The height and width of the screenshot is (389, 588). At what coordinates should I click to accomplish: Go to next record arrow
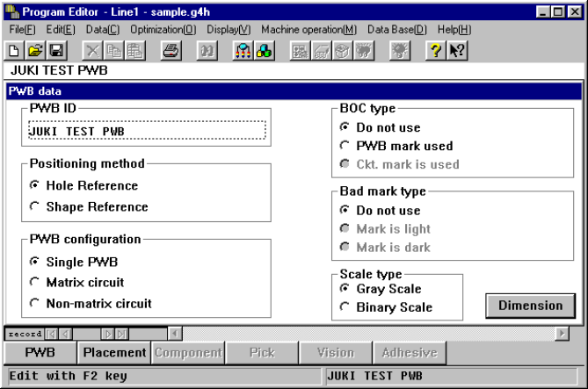tap(108, 334)
